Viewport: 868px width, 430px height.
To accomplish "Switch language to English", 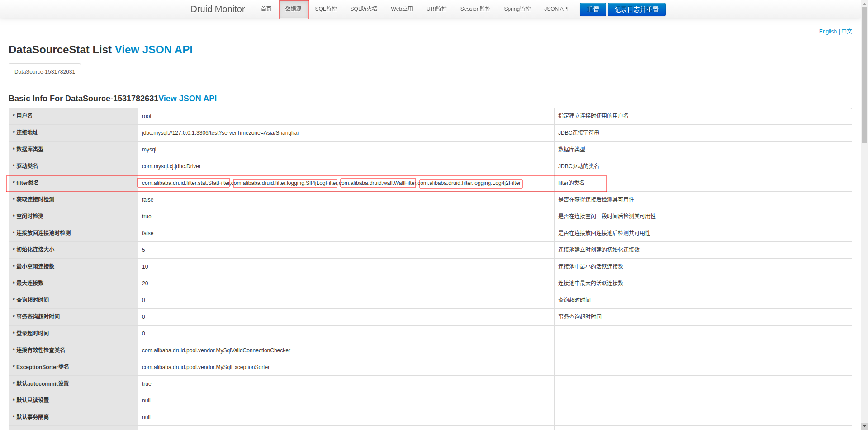I will click(828, 32).
